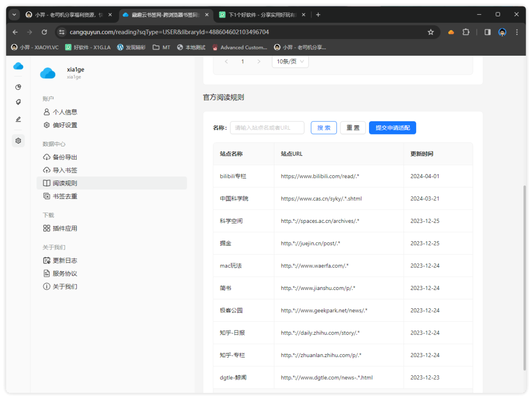Image resolution: width=532 pixels, height=399 pixels.
Task: Focus the 请输入站点名或者URL input field
Action: coord(267,128)
